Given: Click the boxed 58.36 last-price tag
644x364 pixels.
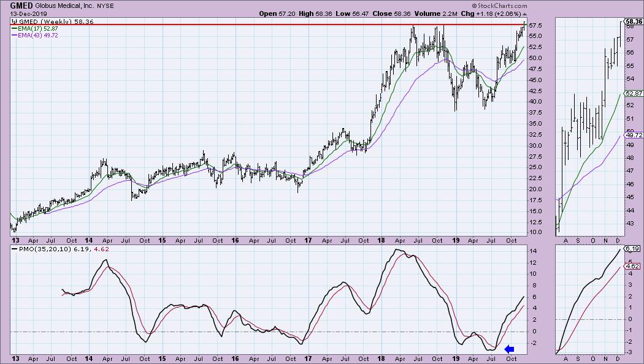Looking at the screenshot, I should [634, 21].
